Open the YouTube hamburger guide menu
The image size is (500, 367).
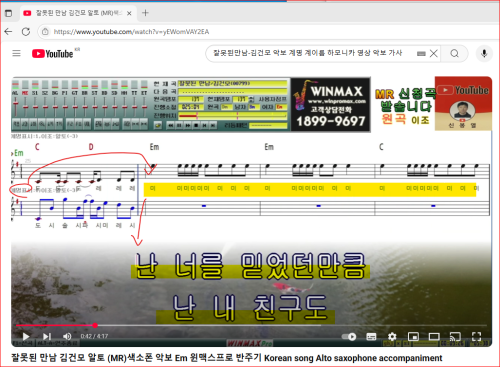[x=16, y=53]
